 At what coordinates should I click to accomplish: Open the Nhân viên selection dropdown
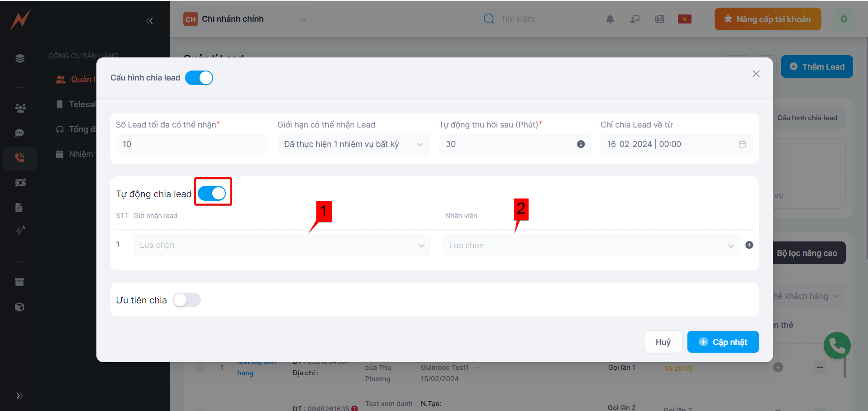591,246
